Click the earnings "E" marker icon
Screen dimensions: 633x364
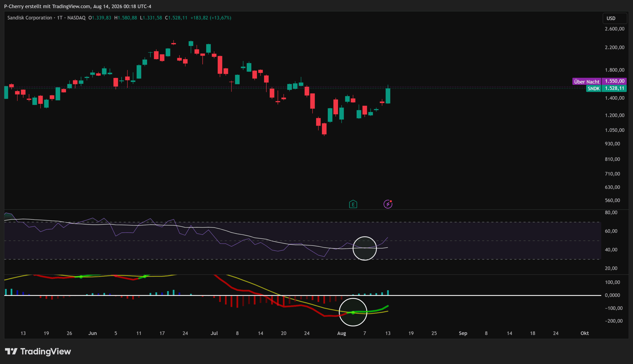tap(353, 204)
